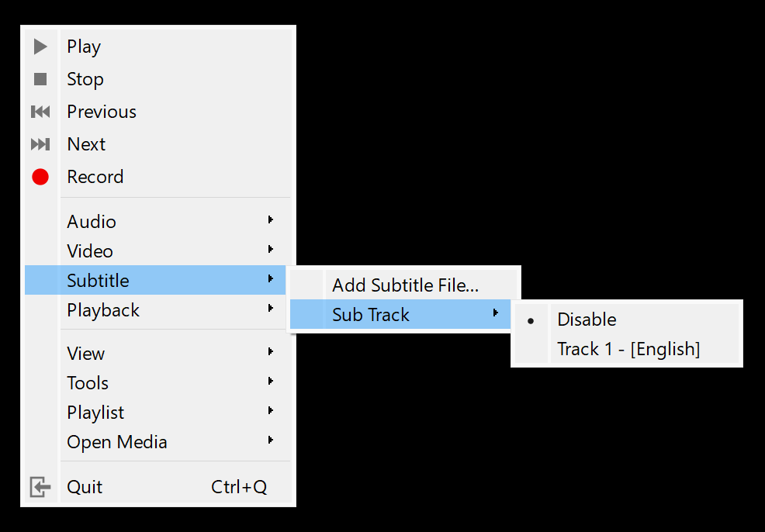Image resolution: width=765 pixels, height=532 pixels.
Task: Expand the Playback submenu arrow
Action: [x=270, y=309]
